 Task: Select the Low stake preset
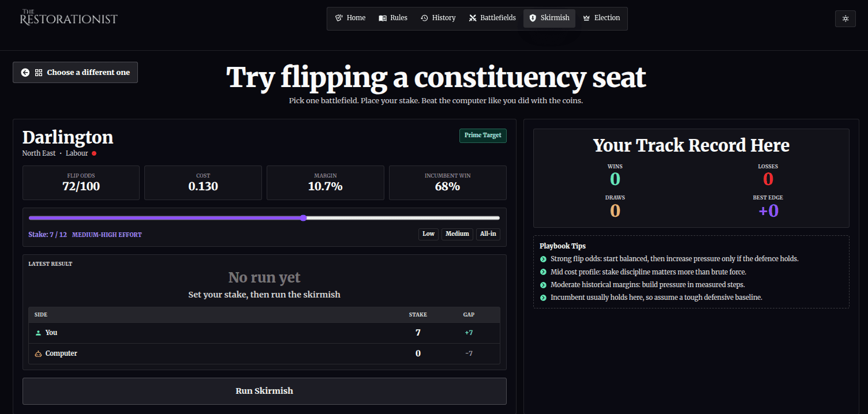[x=428, y=234]
